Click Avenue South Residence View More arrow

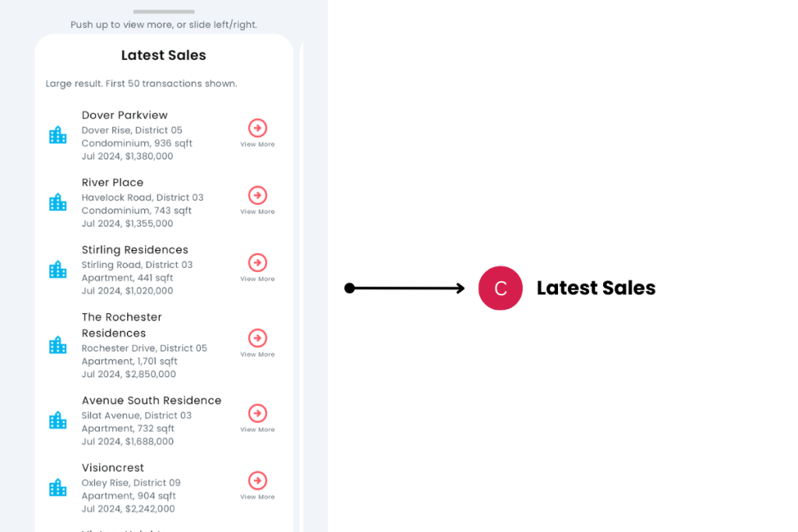coord(257,414)
